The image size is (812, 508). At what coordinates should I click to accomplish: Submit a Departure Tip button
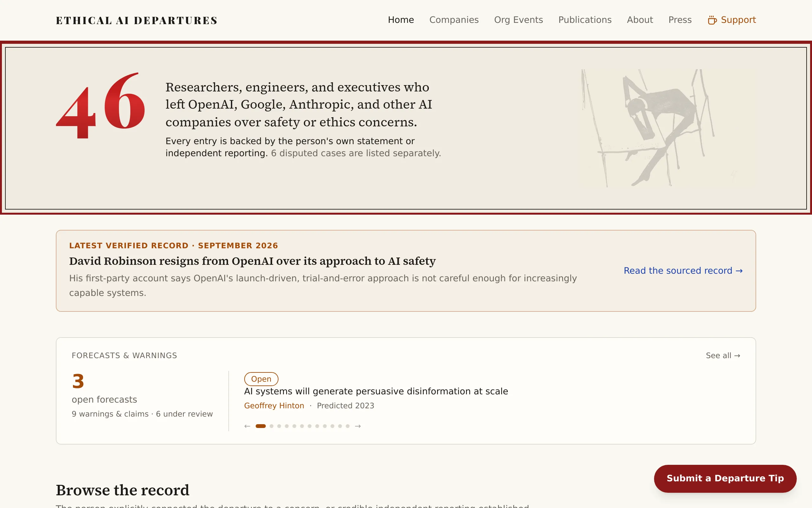tap(725, 478)
